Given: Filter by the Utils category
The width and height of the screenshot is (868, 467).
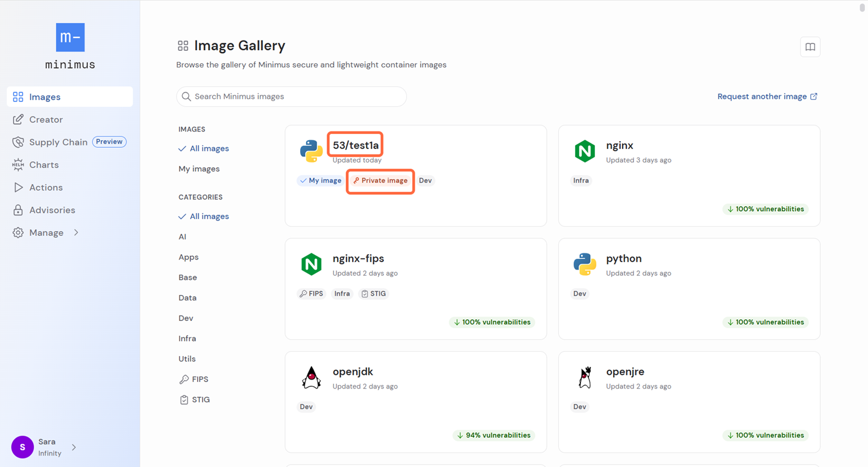Looking at the screenshot, I should pyautogui.click(x=187, y=359).
